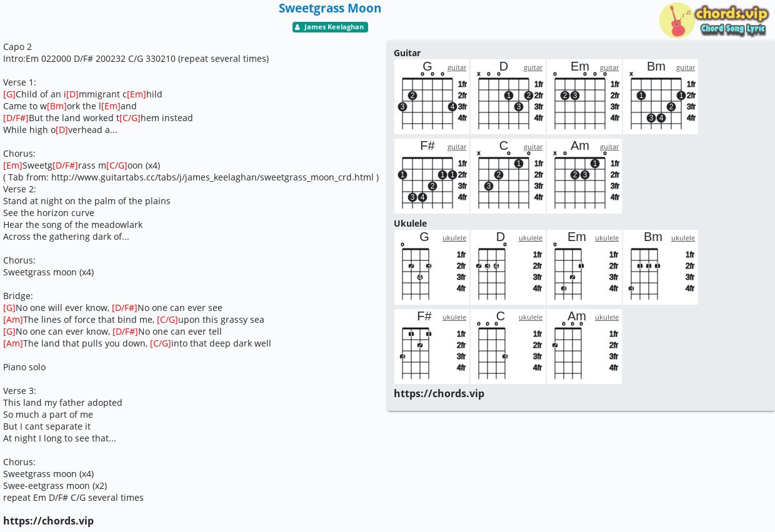This screenshot has height=532, width=775.
Task: Open the Em ukulele chord diagram
Action: point(584,267)
